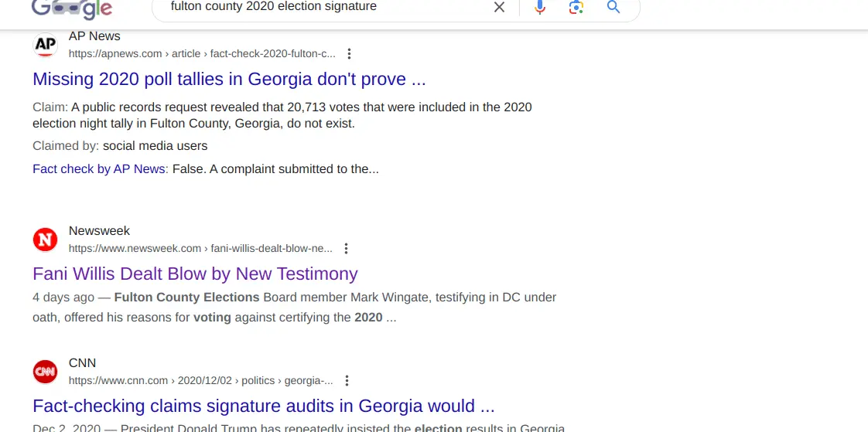Open more options for CNN result
The width and height of the screenshot is (868, 432).
pyautogui.click(x=347, y=381)
